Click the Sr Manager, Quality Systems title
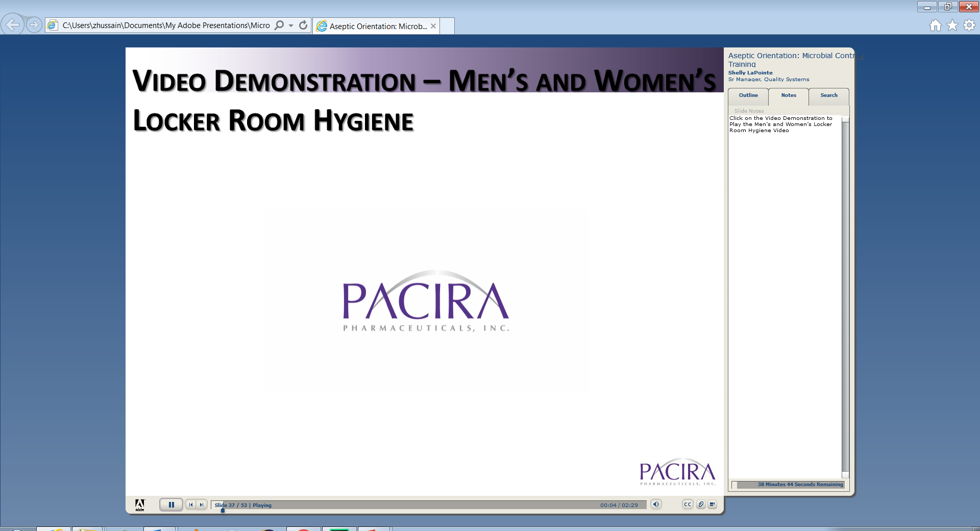The image size is (980, 531). click(769, 80)
